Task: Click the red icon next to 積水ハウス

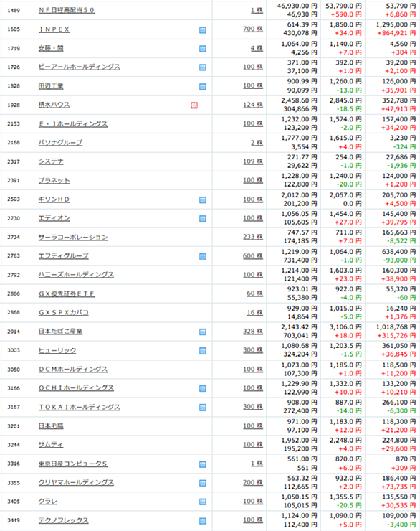Action: pyautogui.click(x=194, y=105)
